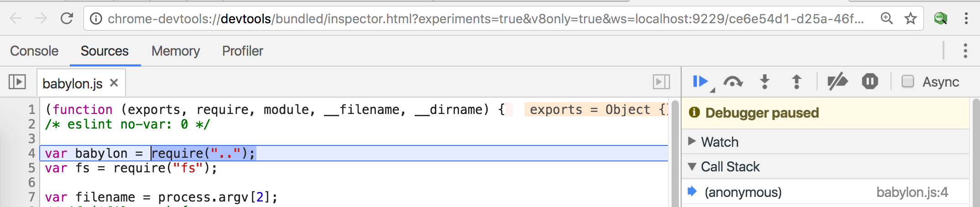Select the Sources tab

click(x=104, y=51)
